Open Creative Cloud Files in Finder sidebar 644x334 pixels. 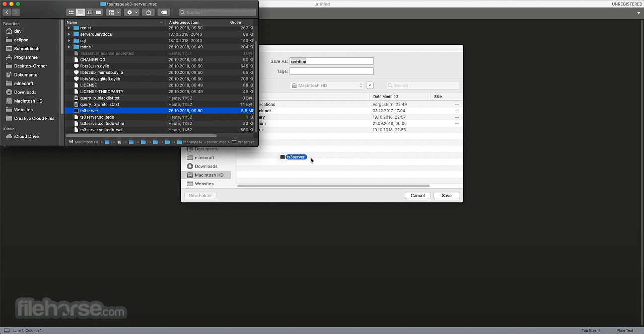pos(34,119)
